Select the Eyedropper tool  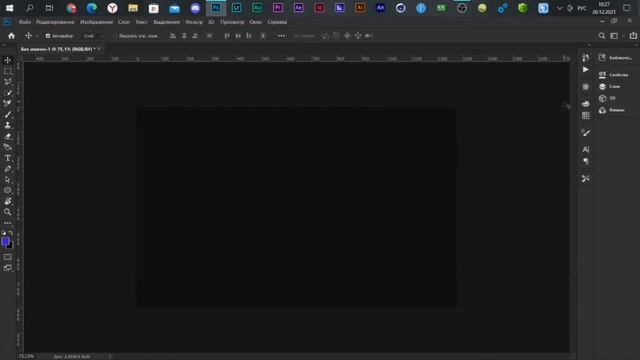click(7, 93)
